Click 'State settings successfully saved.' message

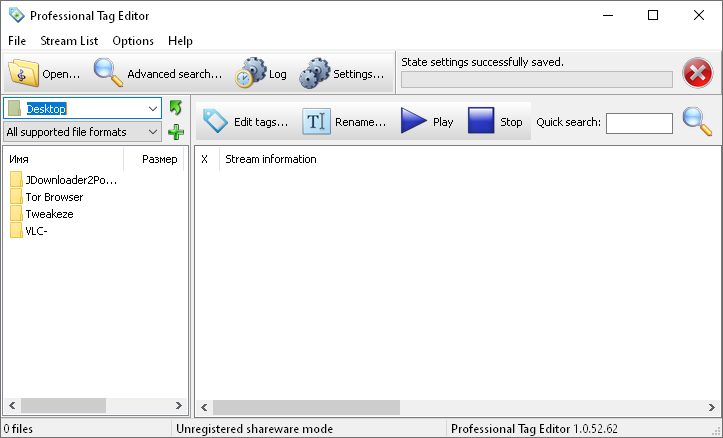pyautogui.click(x=482, y=62)
